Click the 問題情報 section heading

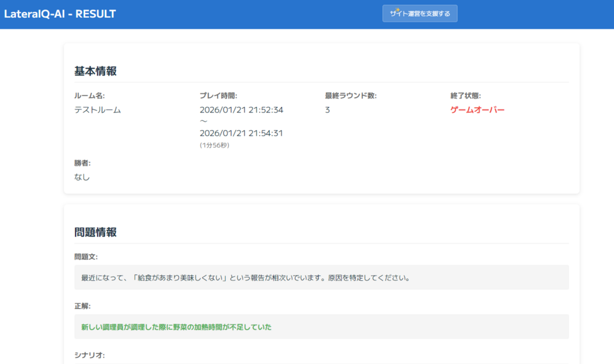pos(95,232)
